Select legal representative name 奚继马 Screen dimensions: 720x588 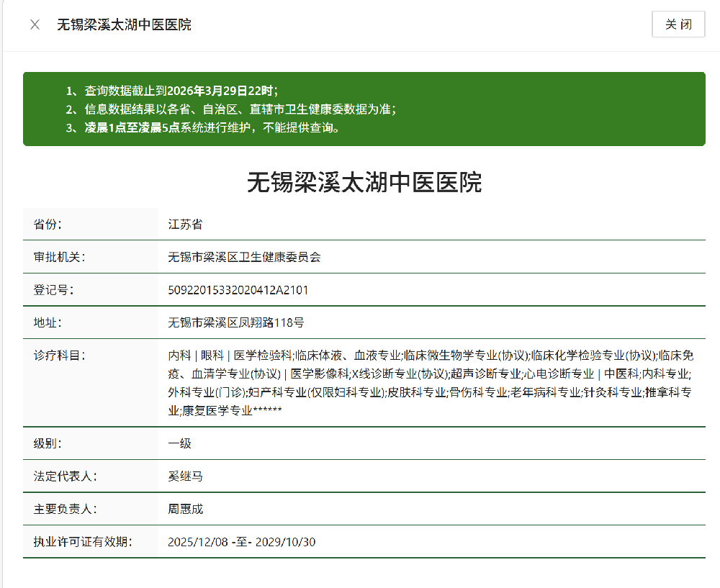point(185,476)
